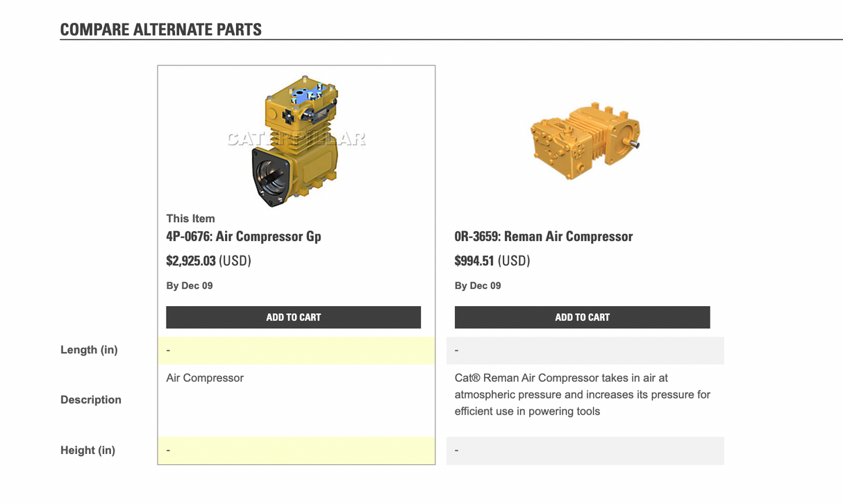Click the COMPARE ALTERNATE PARTS heading
The image size is (843, 504).
[160, 29]
